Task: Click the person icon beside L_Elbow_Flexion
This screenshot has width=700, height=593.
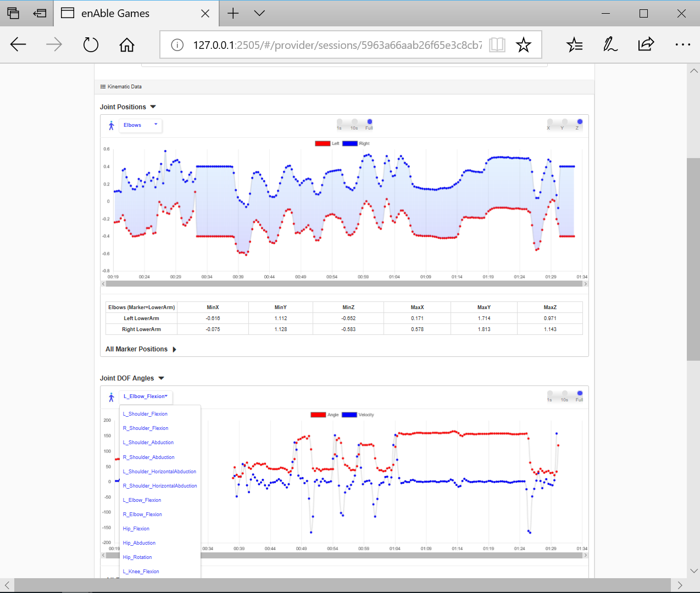Action: click(111, 397)
